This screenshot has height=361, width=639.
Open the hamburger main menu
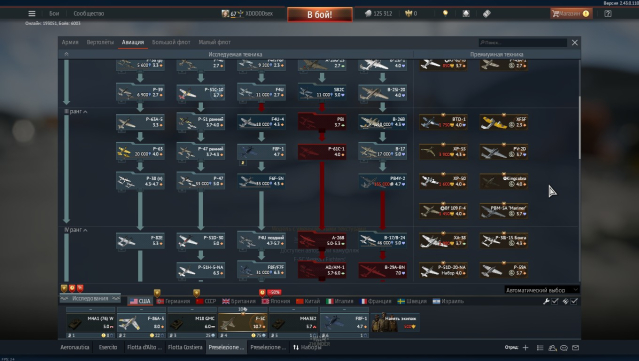[31, 13]
